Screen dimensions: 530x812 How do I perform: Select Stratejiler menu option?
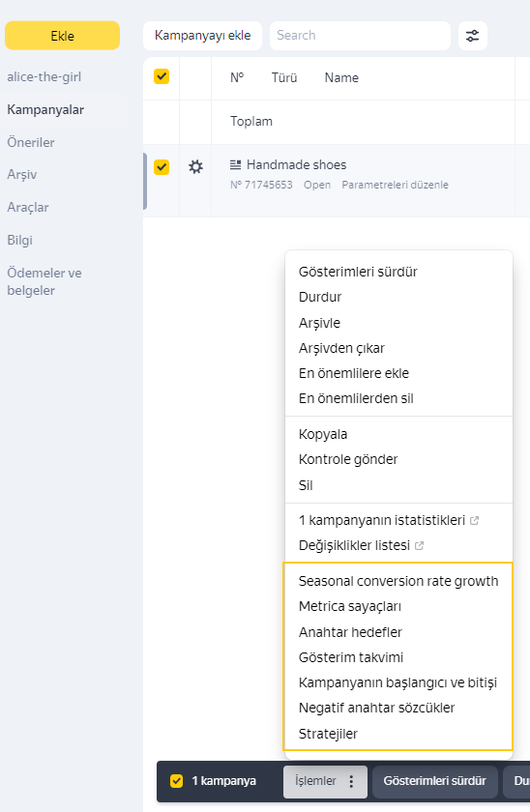coord(328,734)
